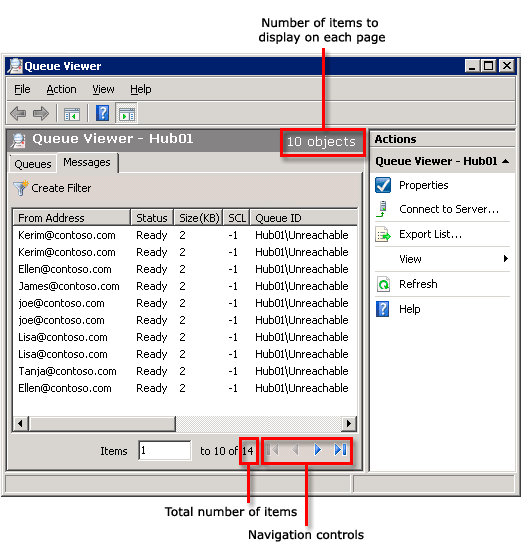Click Help text in Actions pane

(409, 309)
